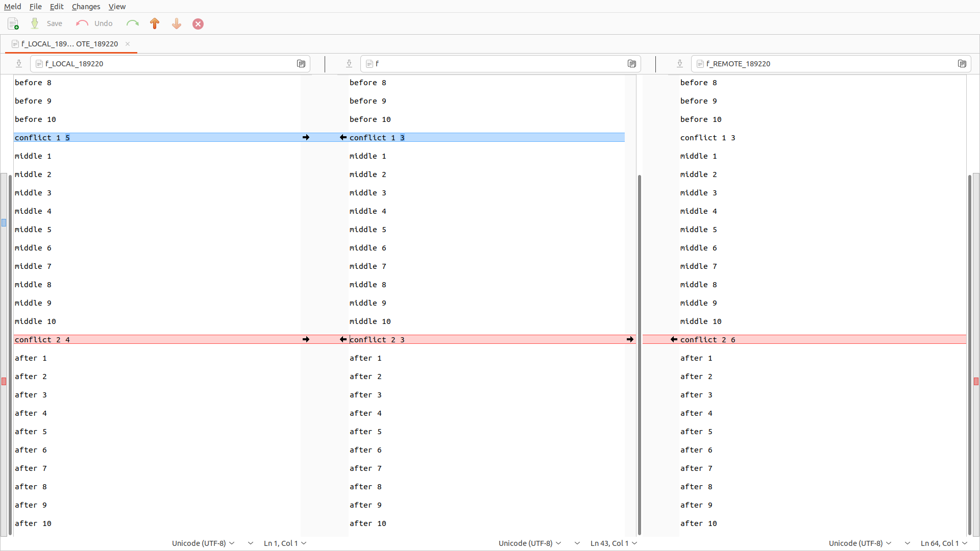Click the redo green arrow
The image size is (980, 551).
tap(132, 23)
